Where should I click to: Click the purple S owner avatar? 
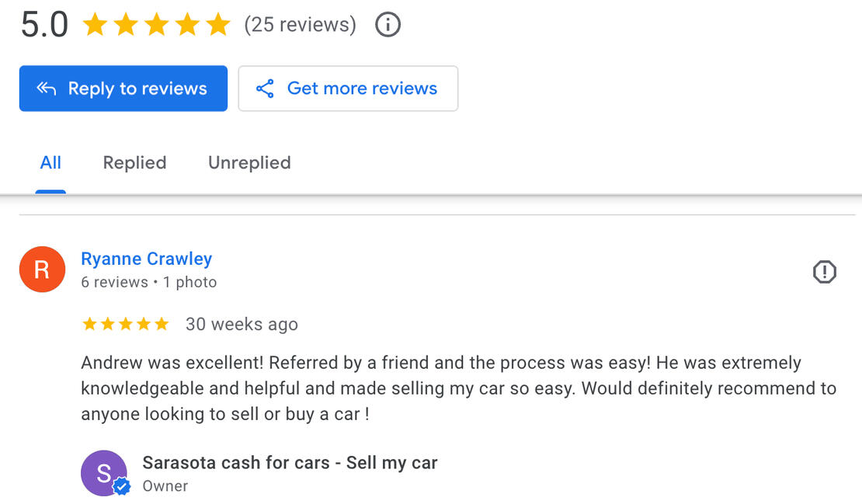point(103,473)
